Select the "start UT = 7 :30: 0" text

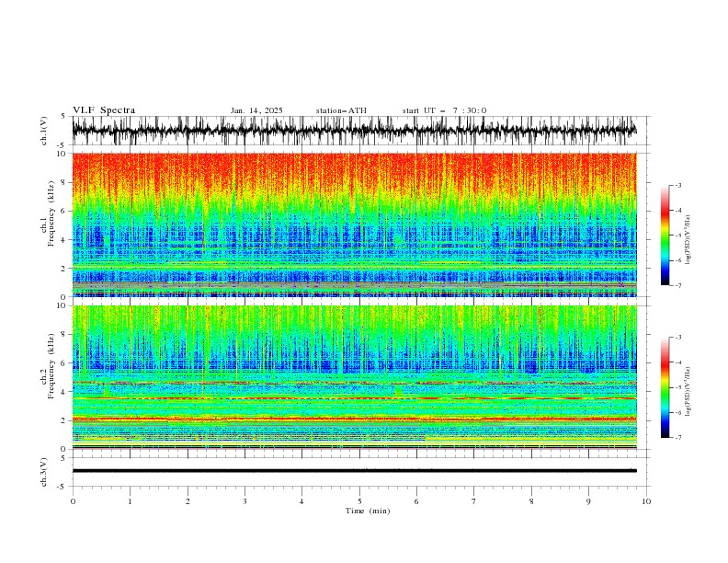click(x=444, y=110)
